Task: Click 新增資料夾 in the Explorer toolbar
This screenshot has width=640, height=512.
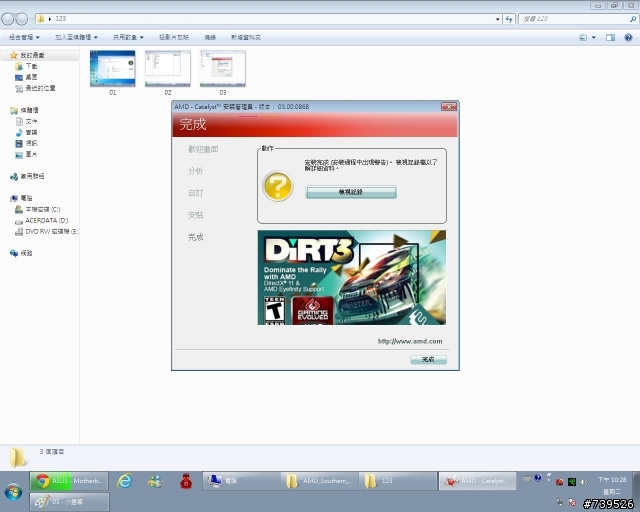Action: (246, 37)
